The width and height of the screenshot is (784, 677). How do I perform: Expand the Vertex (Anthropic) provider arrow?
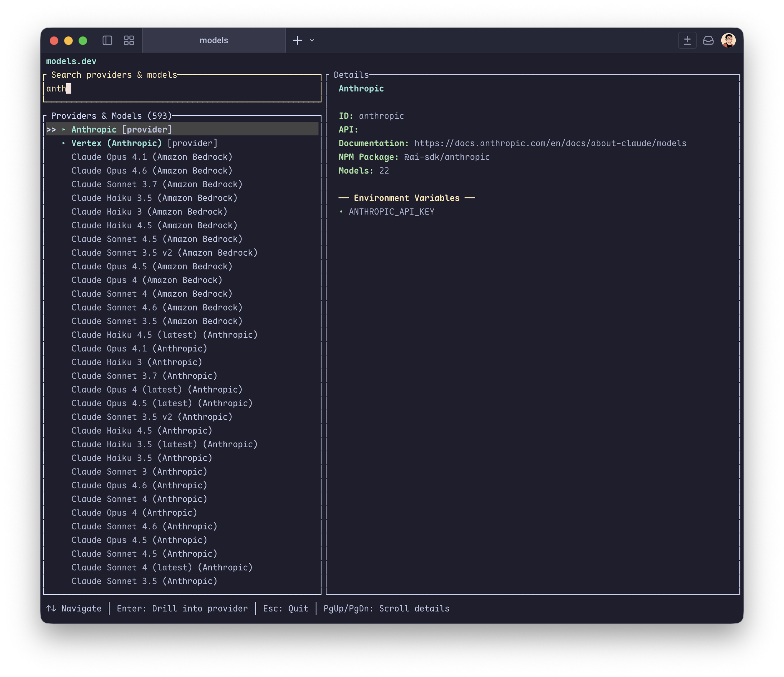click(x=63, y=143)
